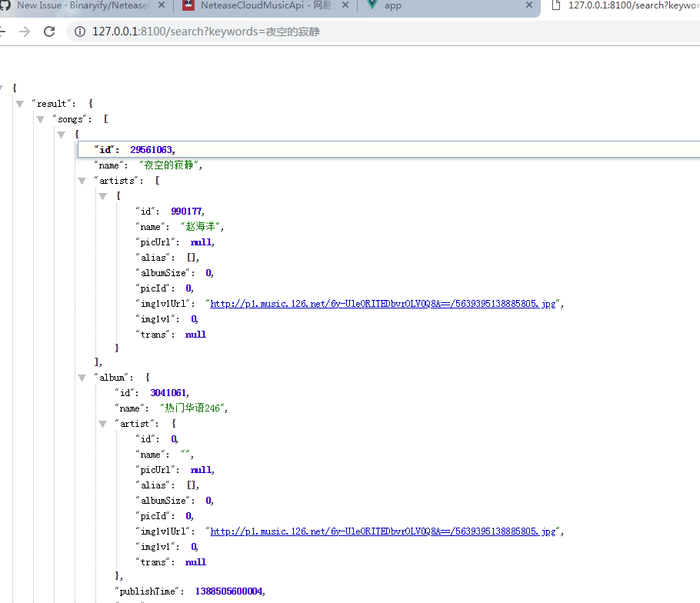Click the album name "热门华语246"

[x=192, y=408]
